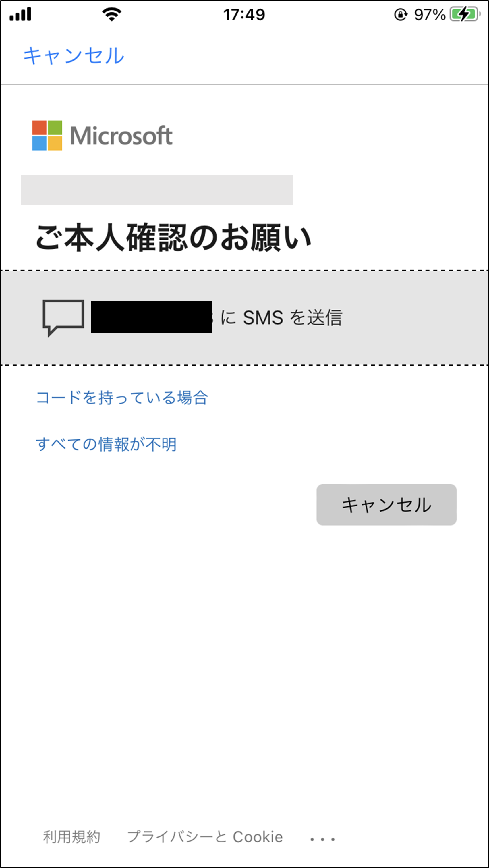This screenshot has width=489, height=868.
Task: Tap the grey redacted account bar
Action: click(x=157, y=190)
